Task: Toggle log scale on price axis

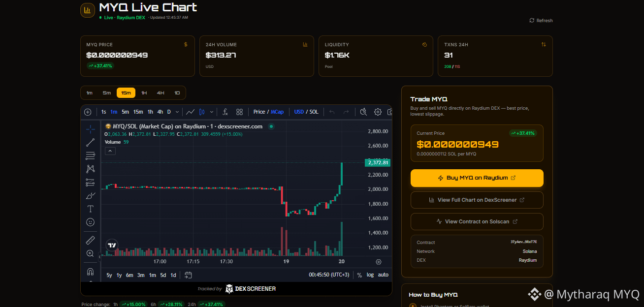Action: coord(370,275)
